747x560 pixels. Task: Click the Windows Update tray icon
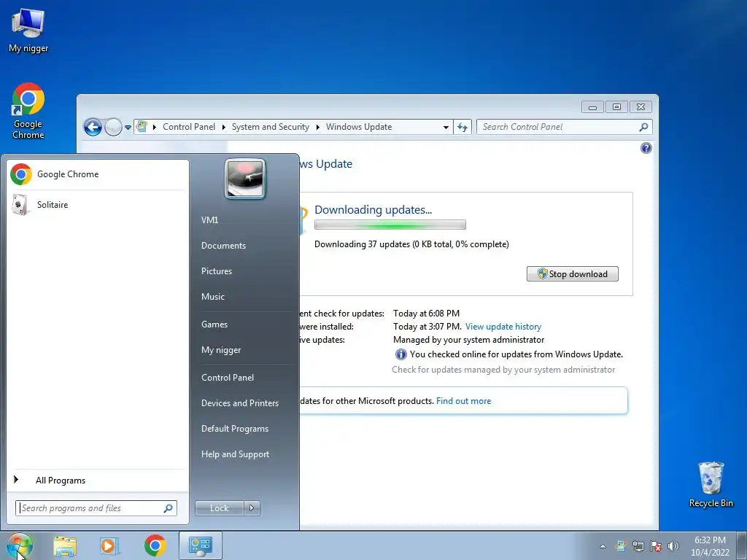pos(620,545)
